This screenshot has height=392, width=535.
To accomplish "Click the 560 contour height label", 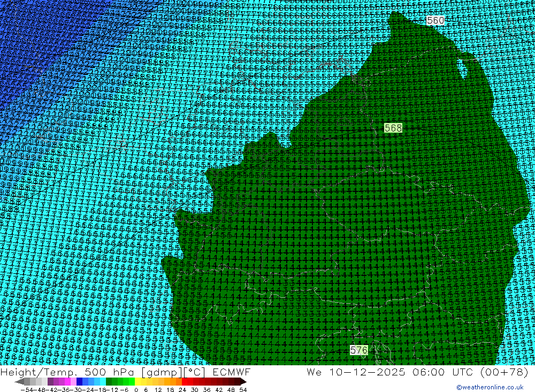I will 435,20.
